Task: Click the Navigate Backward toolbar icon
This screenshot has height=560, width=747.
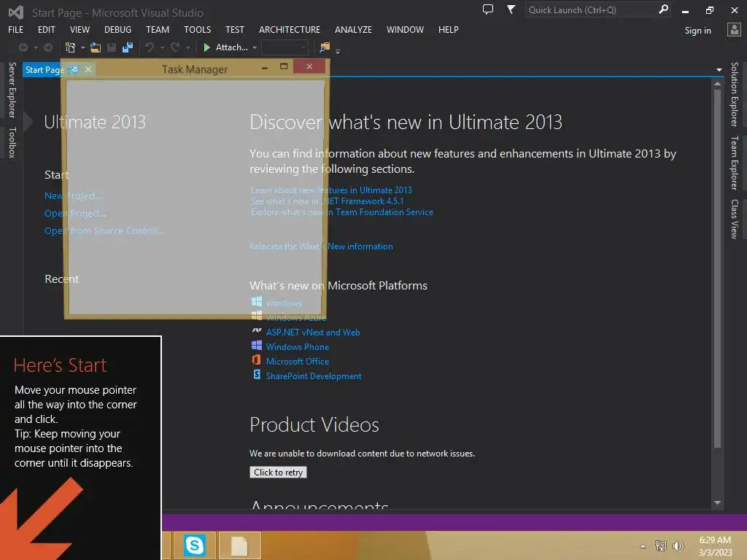Action: pyautogui.click(x=23, y=47)
